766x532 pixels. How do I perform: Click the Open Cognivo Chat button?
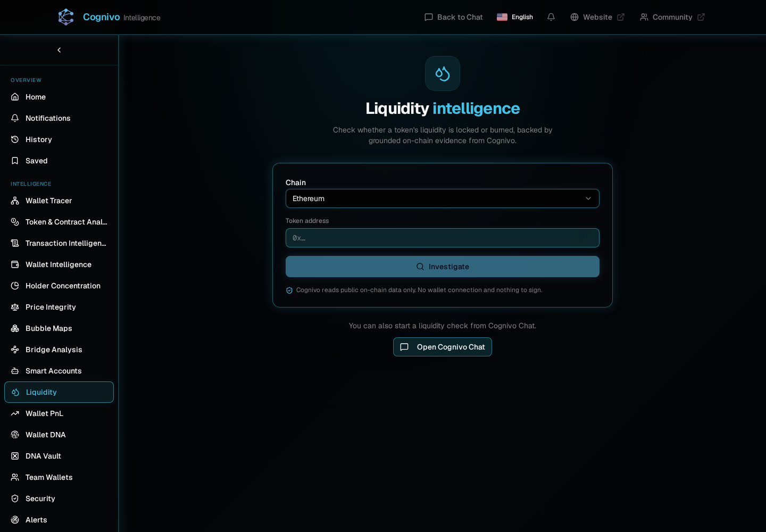[x=443, y=347]
